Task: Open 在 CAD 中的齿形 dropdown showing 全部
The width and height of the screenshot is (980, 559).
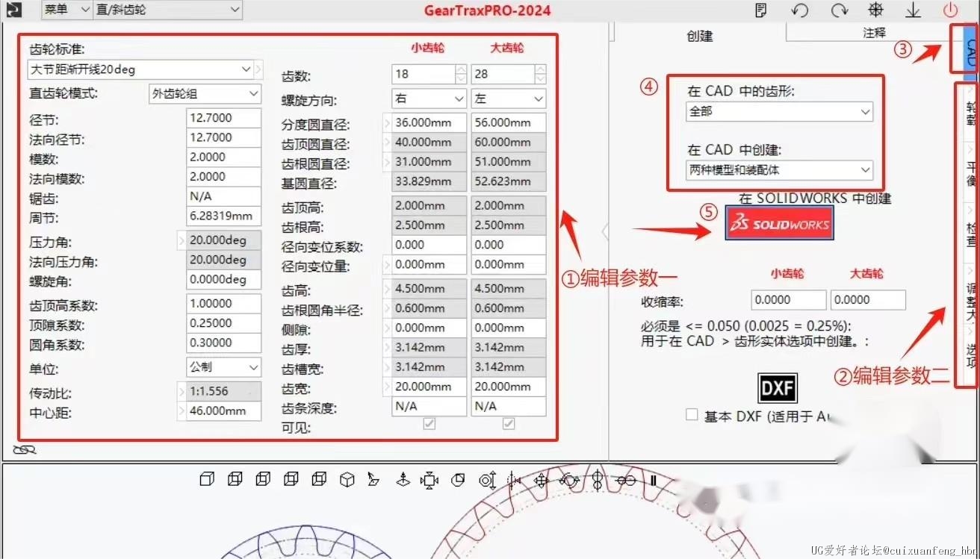Action: pos(779,111)
